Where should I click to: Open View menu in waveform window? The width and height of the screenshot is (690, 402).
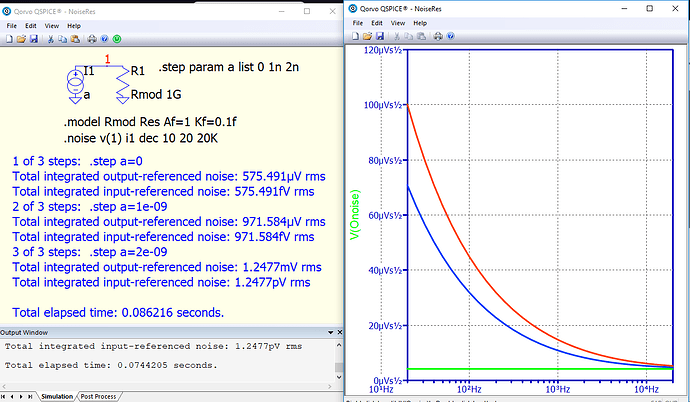pos(400,22)
